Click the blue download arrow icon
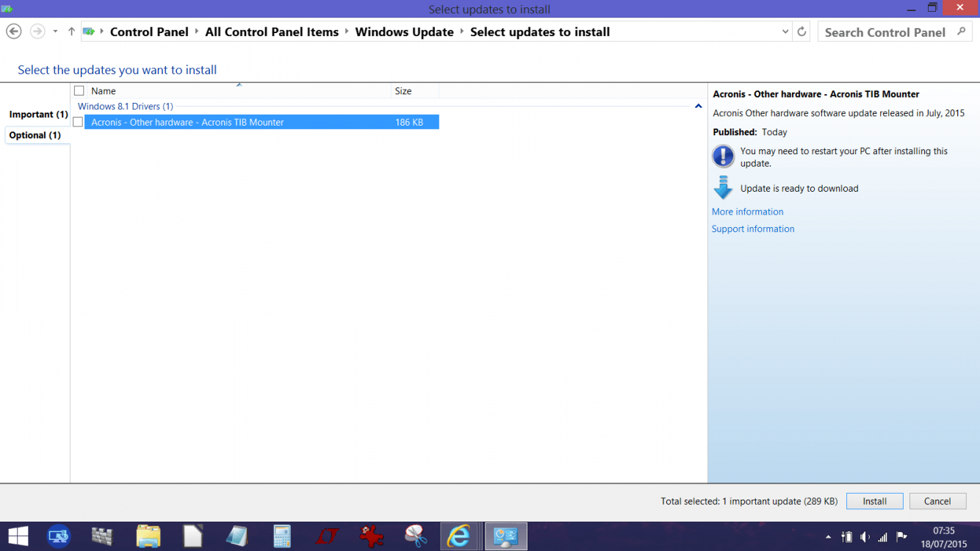The width and height of the screenshot is (980, 551). point(723,188)
